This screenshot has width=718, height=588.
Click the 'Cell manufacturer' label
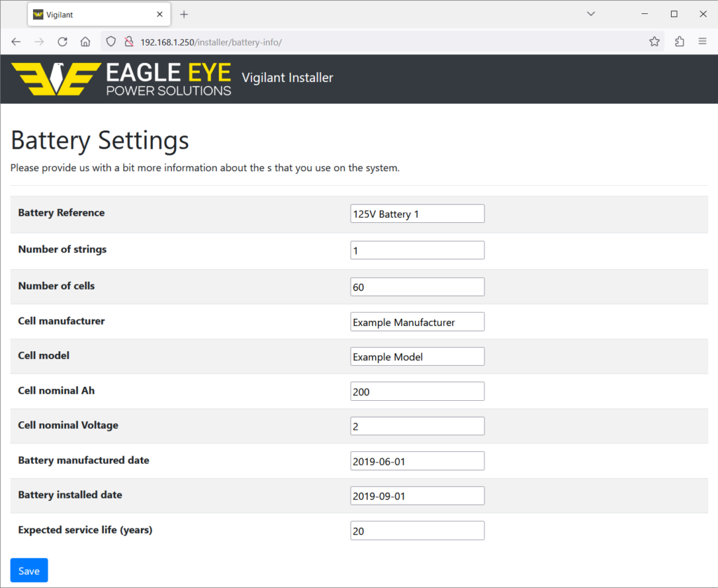(x=62, y=321)
